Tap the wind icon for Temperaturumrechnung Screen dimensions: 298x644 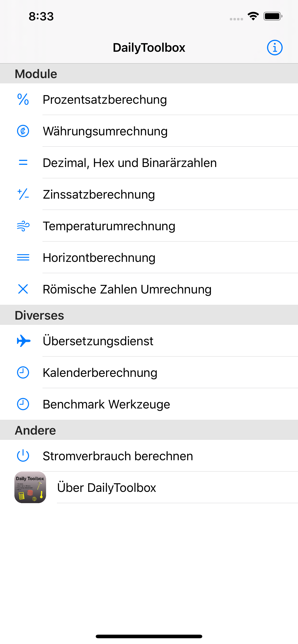coord(23,226)
